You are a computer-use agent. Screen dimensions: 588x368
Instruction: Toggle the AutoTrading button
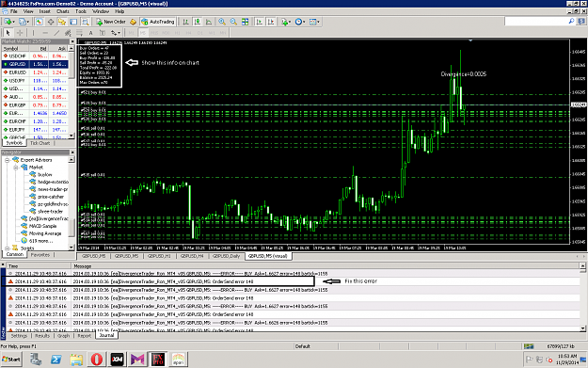click(x=158, y=22)
